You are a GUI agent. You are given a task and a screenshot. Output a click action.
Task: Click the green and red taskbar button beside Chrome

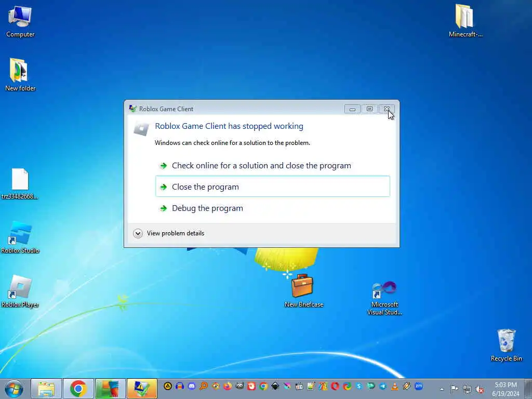(110, 389)
